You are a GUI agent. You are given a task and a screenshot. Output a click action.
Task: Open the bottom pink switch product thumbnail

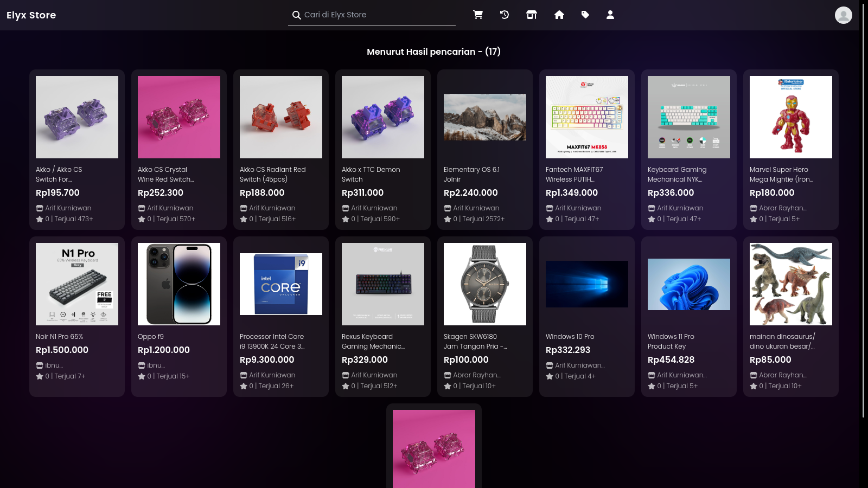click(434, 449)
